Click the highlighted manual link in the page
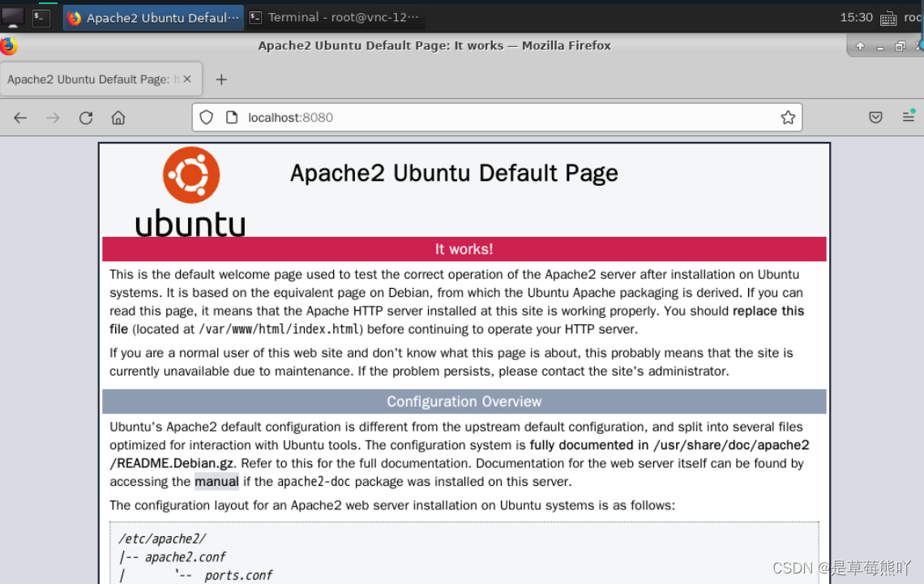The width and height of the screenshot is (924, 584). 216,481
